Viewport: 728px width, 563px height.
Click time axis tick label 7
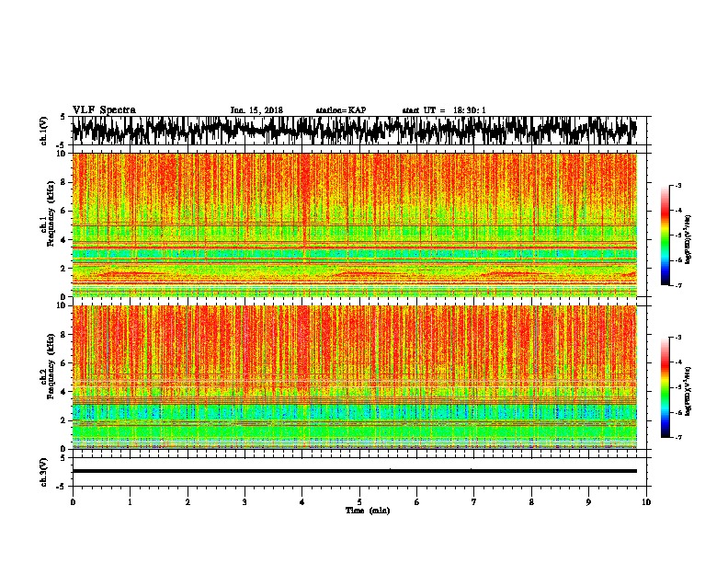tap(474, 502)
